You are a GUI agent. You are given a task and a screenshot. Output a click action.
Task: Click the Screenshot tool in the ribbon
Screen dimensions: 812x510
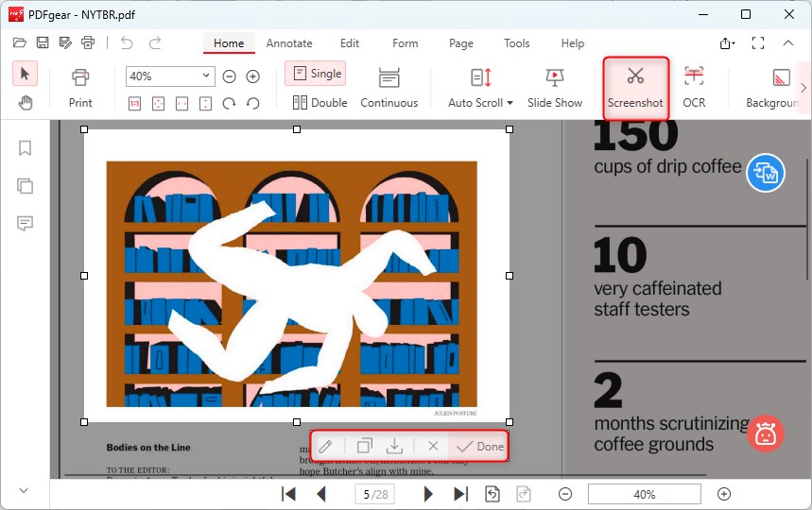point(635,87)
